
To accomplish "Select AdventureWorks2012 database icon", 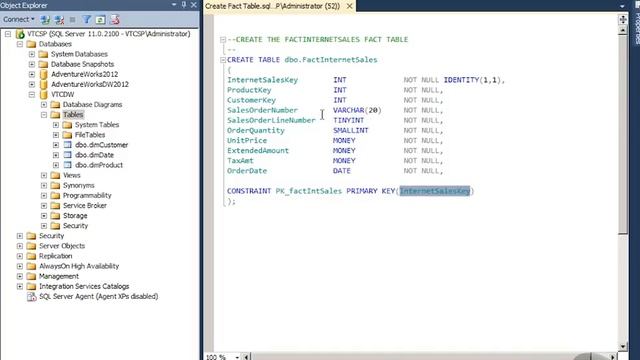I will [x=44, y=74].
